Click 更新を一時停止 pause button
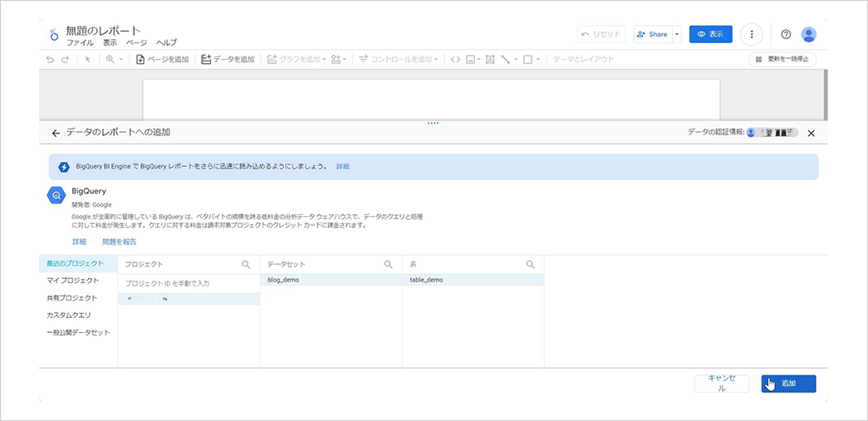 click(782, 59)
